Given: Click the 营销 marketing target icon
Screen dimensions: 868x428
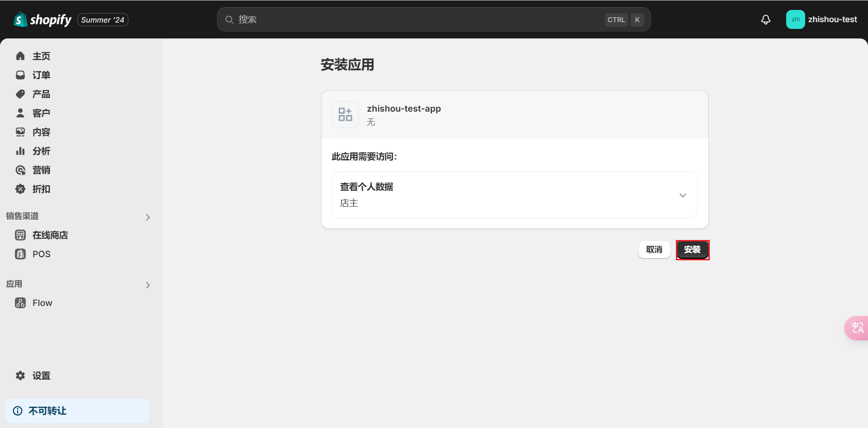Looking at the screenshot, I should click(20, 170).
